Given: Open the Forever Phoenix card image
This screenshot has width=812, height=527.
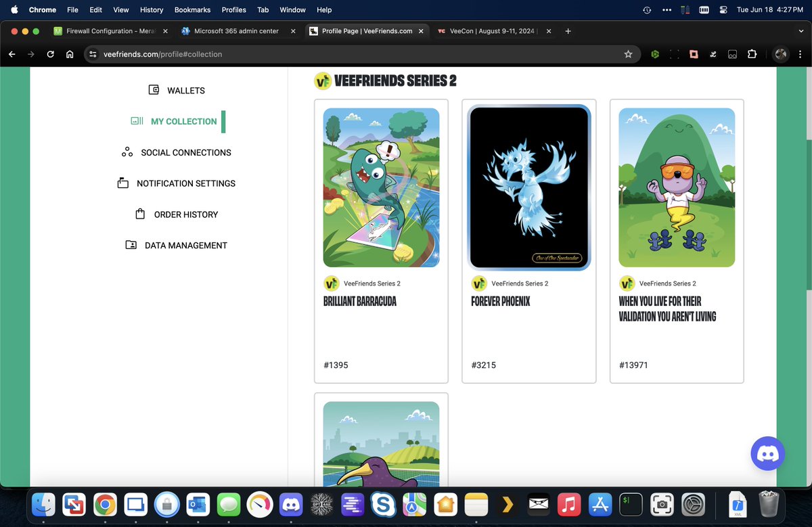Looking at the screenshot, I should click(529, 187).
